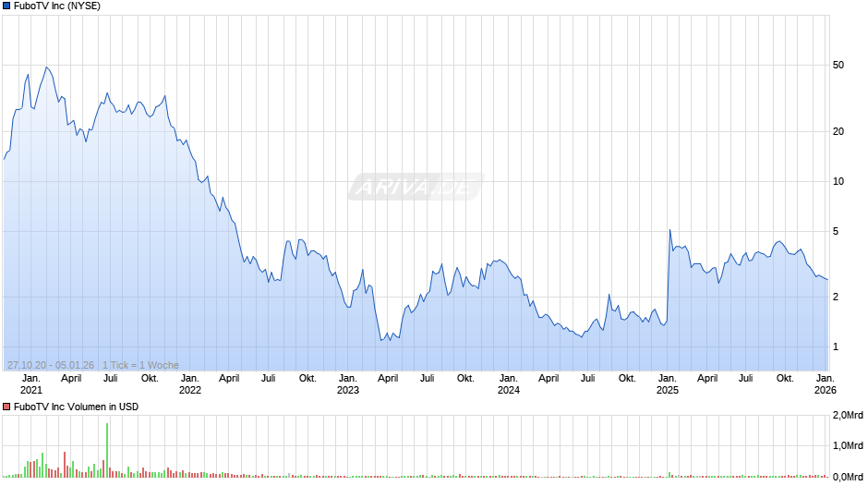Click the price axis label '1'
This screenshot has height=486, width=868.
[836, 346]
